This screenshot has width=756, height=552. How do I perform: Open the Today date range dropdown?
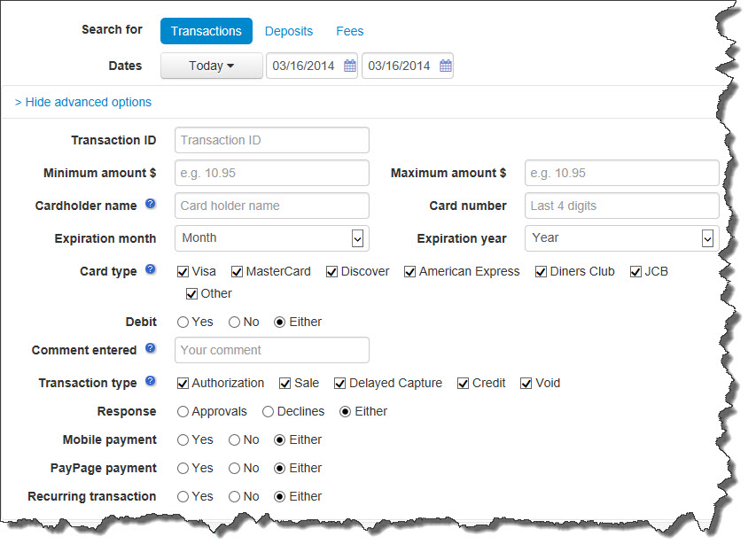(x=212, y=66)
